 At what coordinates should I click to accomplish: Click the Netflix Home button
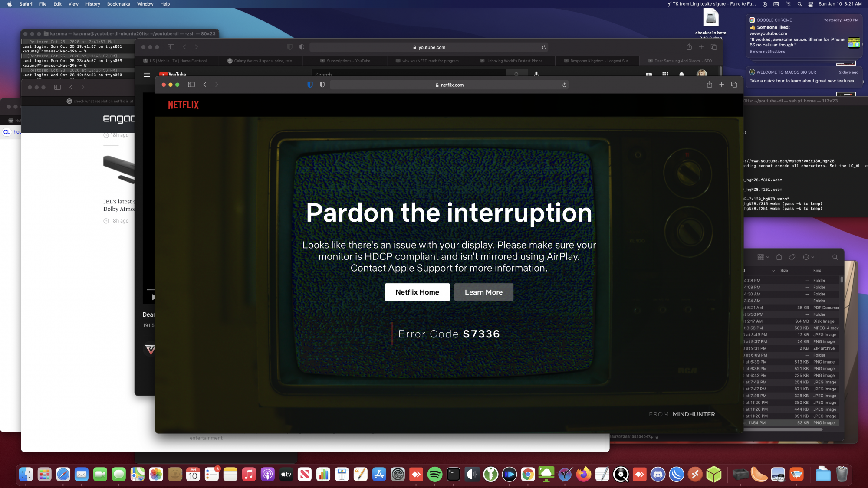[417, 292]
